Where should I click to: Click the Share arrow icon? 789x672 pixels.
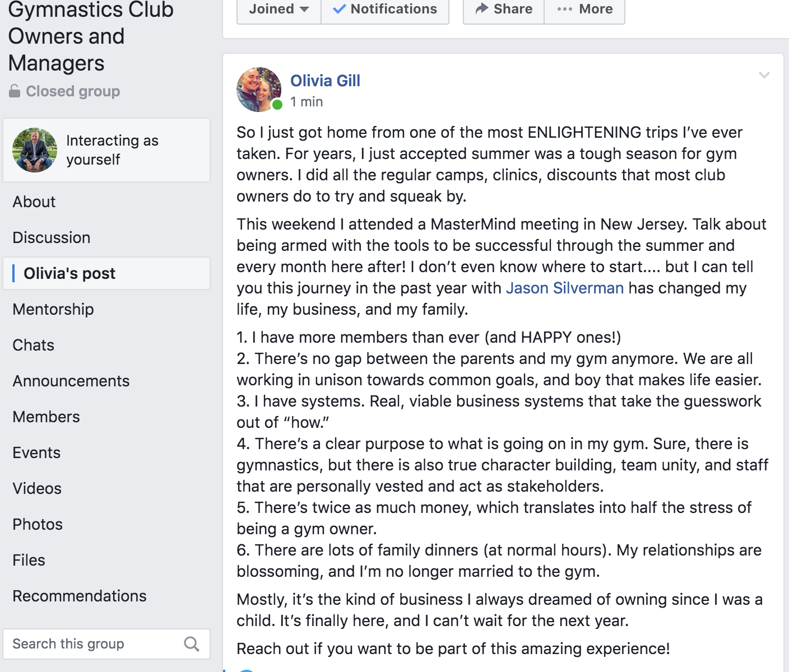click(482, 8)
